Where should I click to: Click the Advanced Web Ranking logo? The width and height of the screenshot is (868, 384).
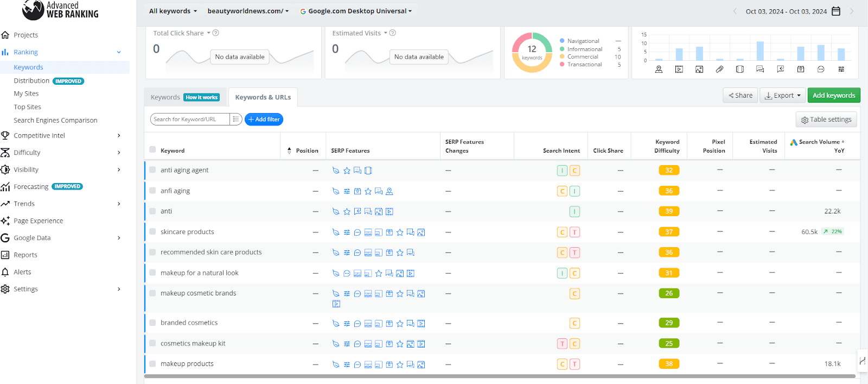(x=60, y=10)
